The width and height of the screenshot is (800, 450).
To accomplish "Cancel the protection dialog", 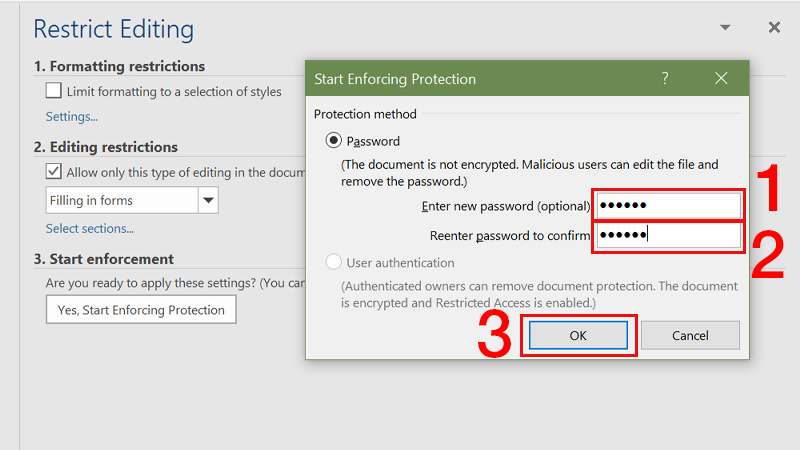I will [690, 336].
